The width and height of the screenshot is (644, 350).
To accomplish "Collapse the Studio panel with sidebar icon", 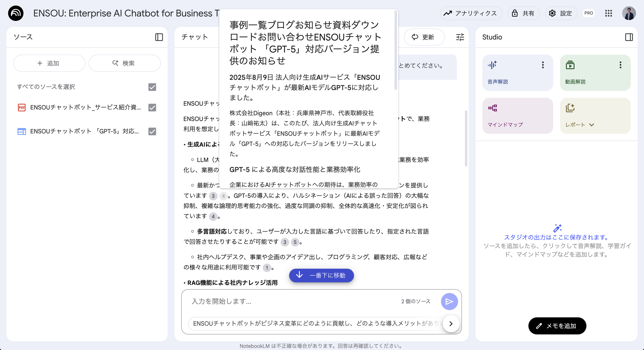I will pos(629,37).
